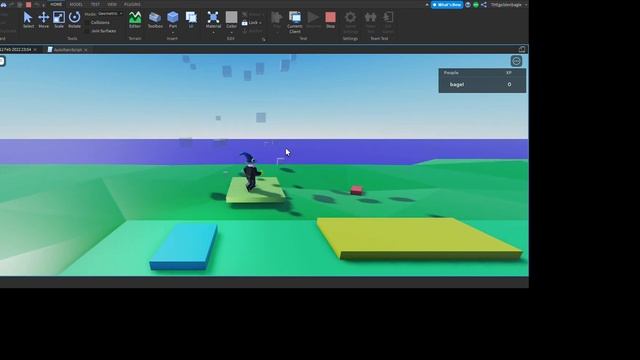Switch to the TEST ribbon tab

click(x=95, y=4)
